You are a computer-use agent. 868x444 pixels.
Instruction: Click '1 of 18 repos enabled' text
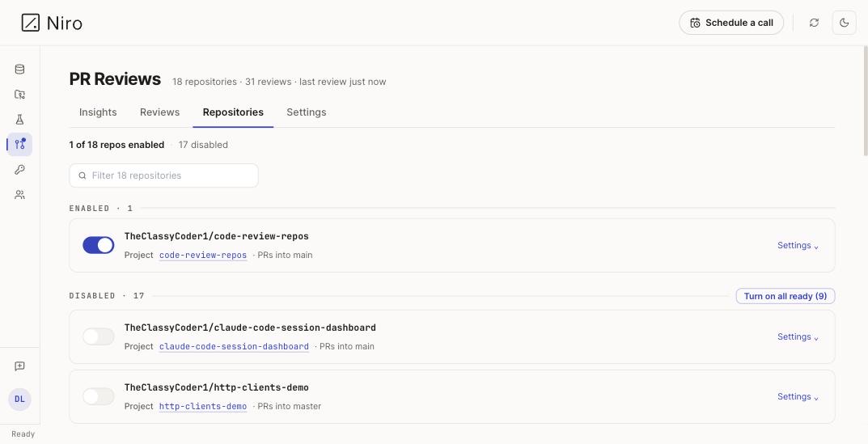[x=116, y=145]
